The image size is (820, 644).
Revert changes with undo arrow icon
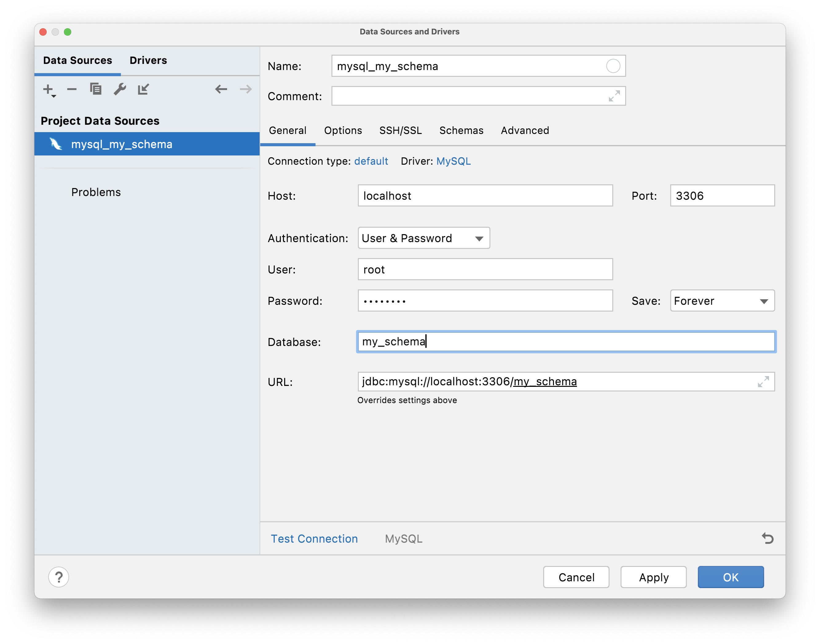[x=767, y=538]
